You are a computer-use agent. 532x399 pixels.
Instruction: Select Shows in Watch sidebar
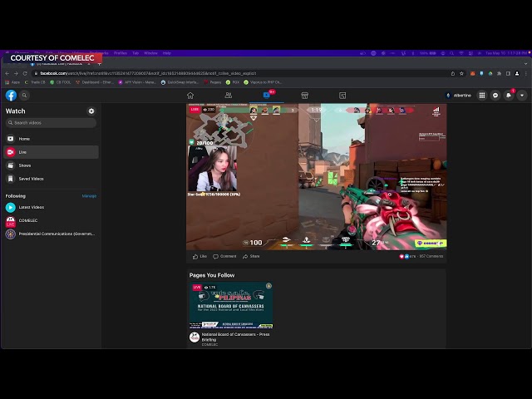(51, 165)
